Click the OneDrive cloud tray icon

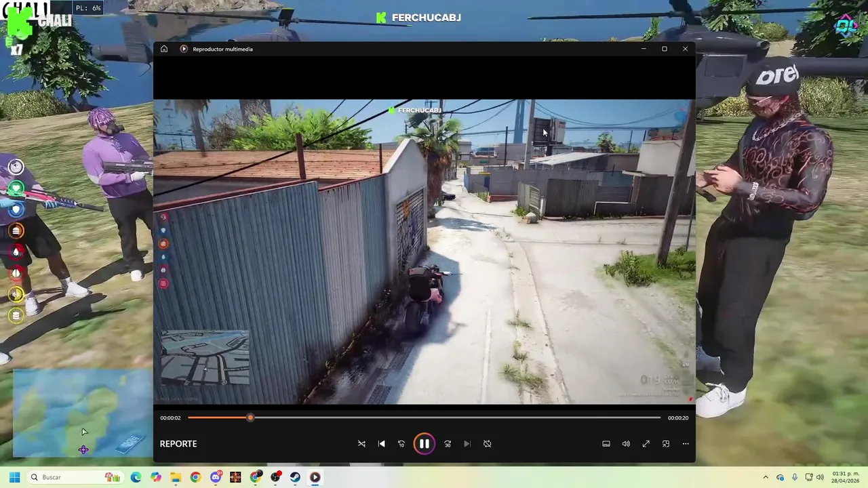pos(781,477)
